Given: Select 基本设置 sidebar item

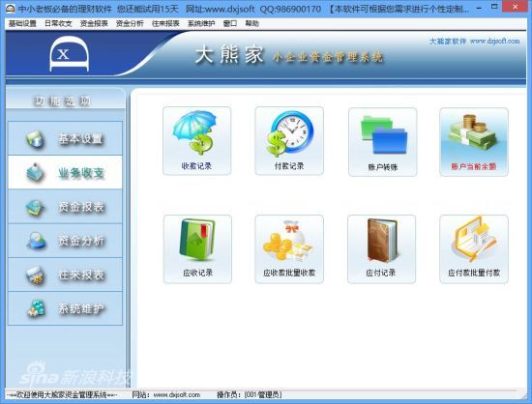Looking at the screenshot, I should coord(65,138).
